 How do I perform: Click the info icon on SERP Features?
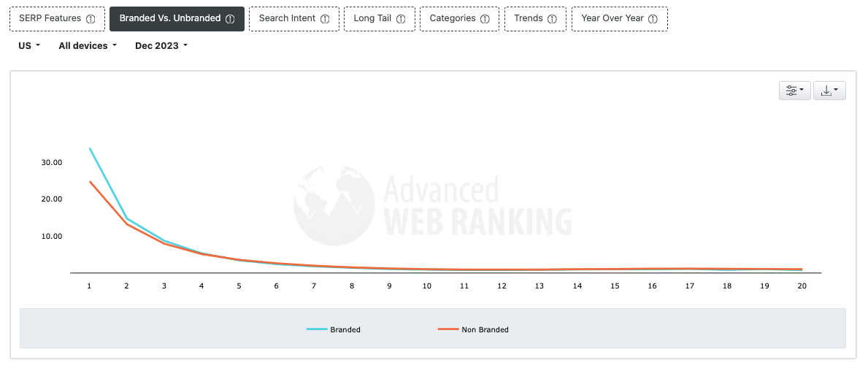click(x=91, y=19)
